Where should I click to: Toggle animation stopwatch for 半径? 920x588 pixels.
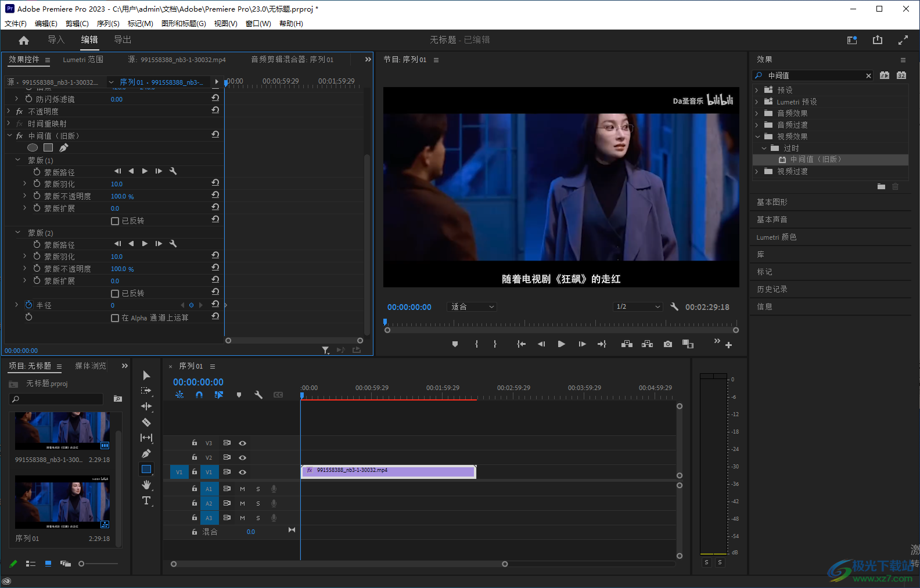click(x=29, y=305)
